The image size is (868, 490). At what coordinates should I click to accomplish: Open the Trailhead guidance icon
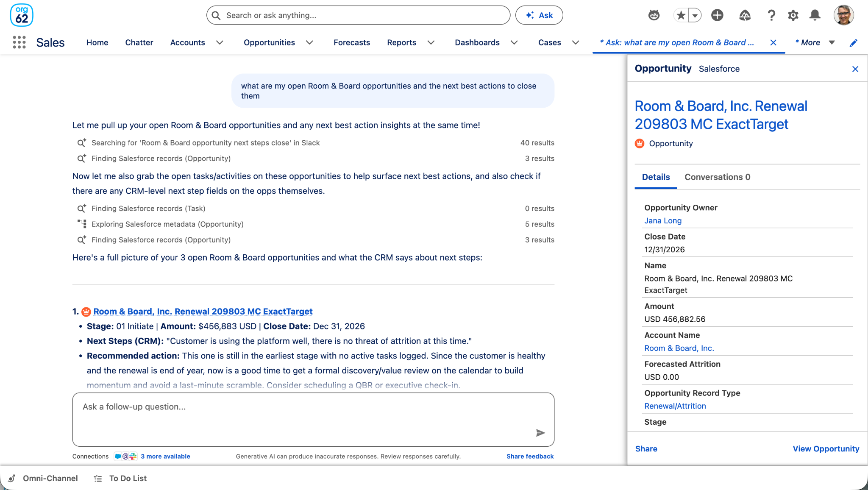click(x=745, y=15)
